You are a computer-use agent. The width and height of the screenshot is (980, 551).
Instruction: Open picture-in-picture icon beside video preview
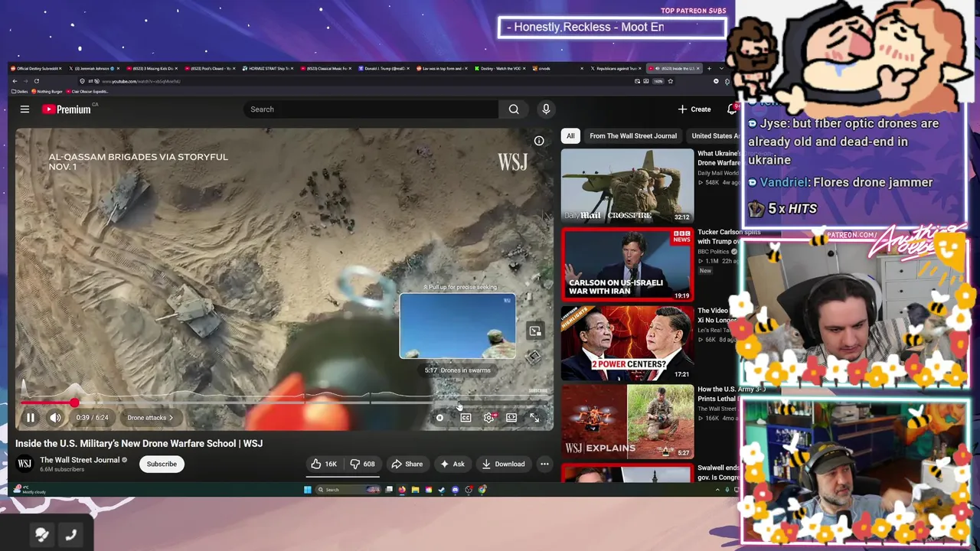click(x=535, y=331)
